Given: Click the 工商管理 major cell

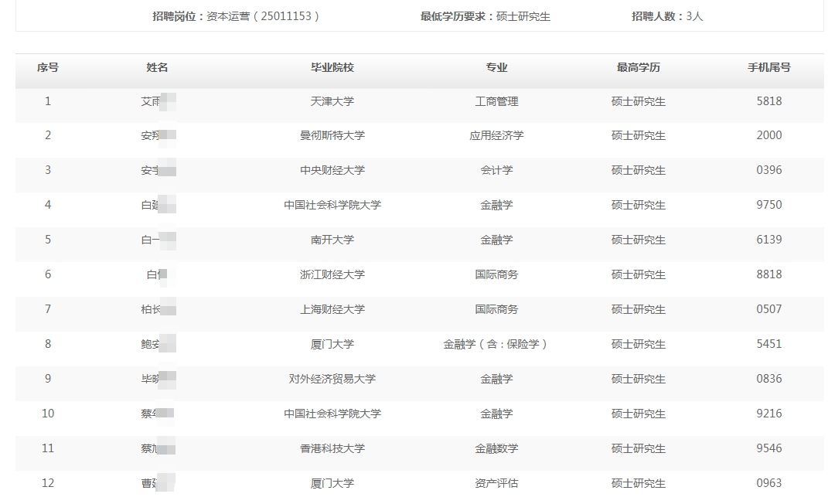Looking at the screenshot, I should coord(496,101).
